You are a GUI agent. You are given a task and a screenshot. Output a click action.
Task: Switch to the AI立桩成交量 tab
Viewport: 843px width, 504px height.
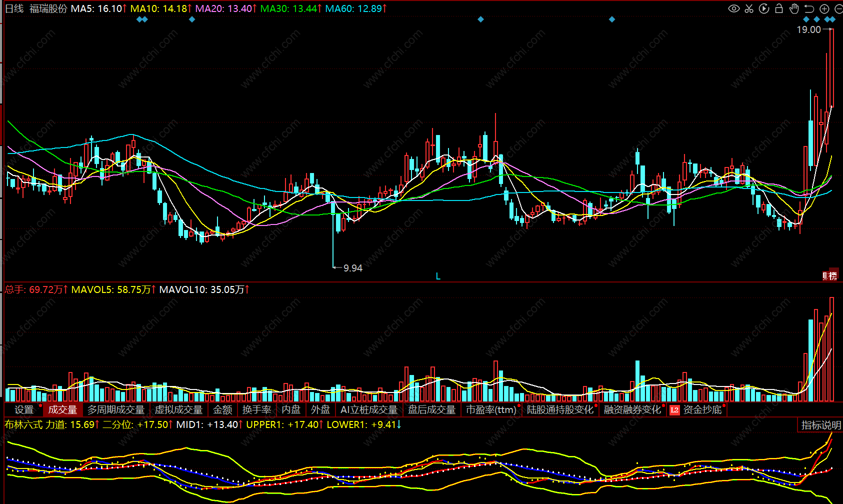(369, 410)
